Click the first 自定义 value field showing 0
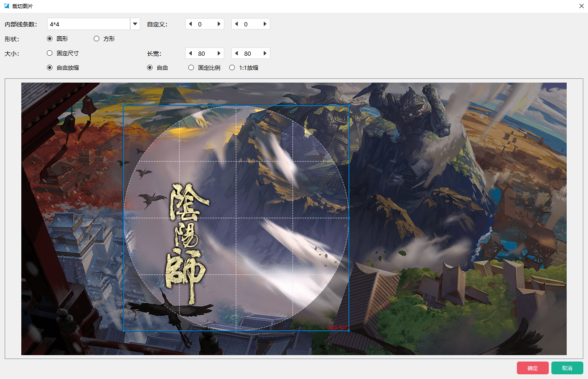Viewport: 588px width, 379px height. pyautogui.click(x=205, y=24)
